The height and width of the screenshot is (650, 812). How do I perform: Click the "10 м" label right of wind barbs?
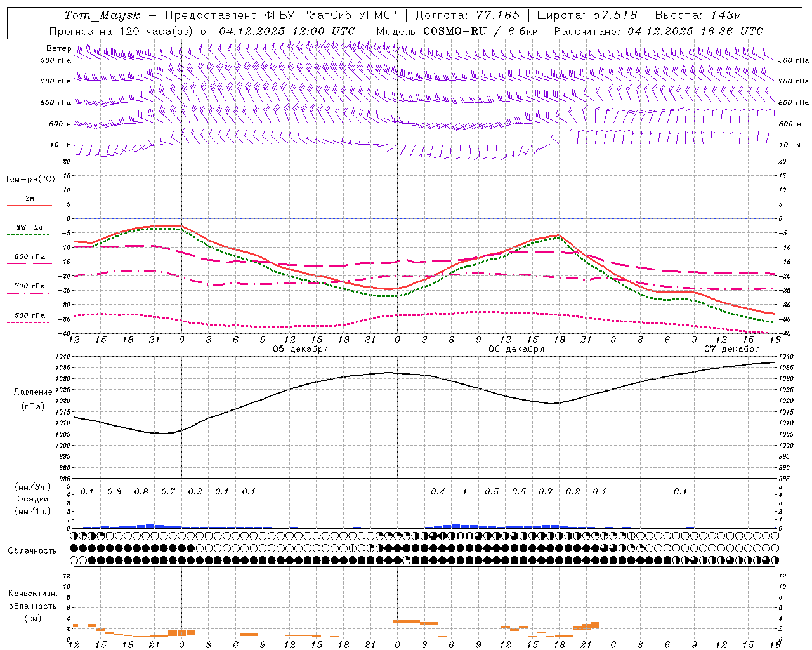click(x=789, y=145)
